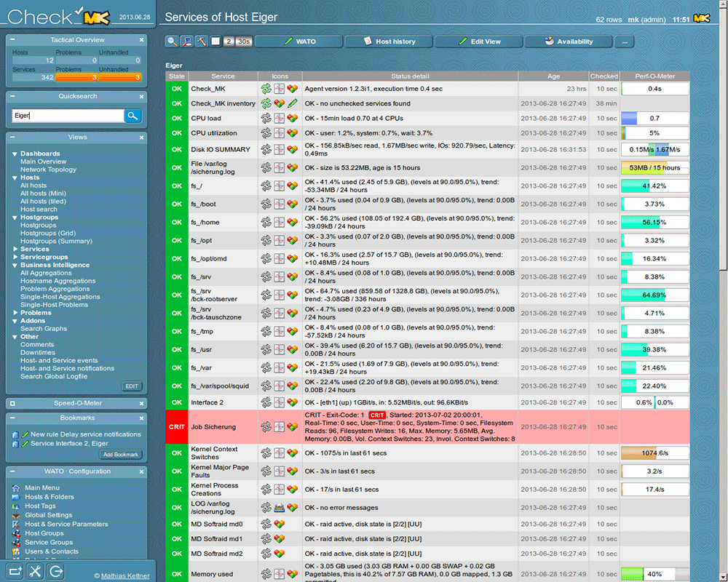
Task: Open the filter magnifier icon in toolbar
Action: click(x=172, y=41)
